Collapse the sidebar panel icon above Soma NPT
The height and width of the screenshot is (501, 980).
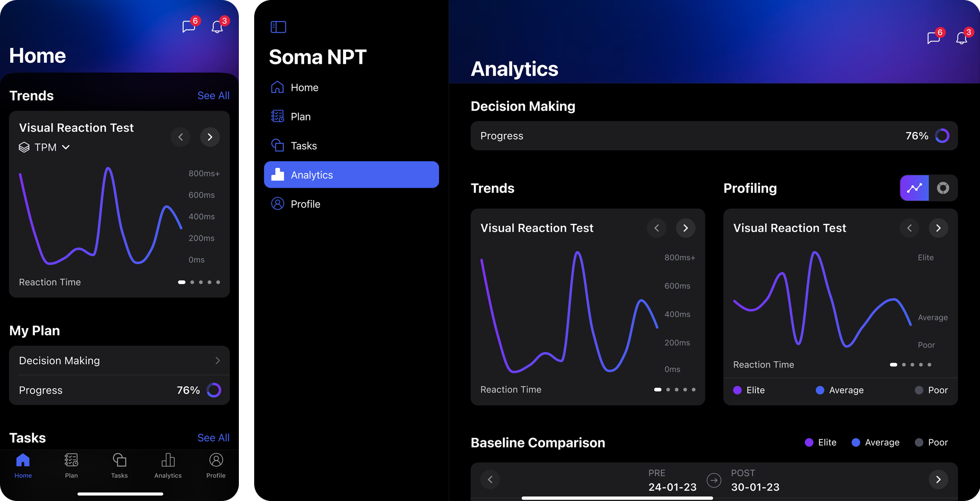(278, 27)
